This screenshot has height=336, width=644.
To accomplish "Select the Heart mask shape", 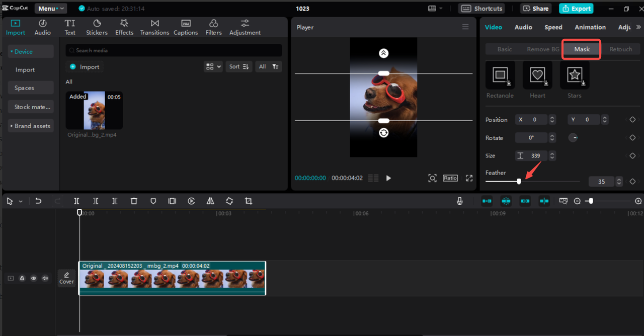I will tap(537, 75).
